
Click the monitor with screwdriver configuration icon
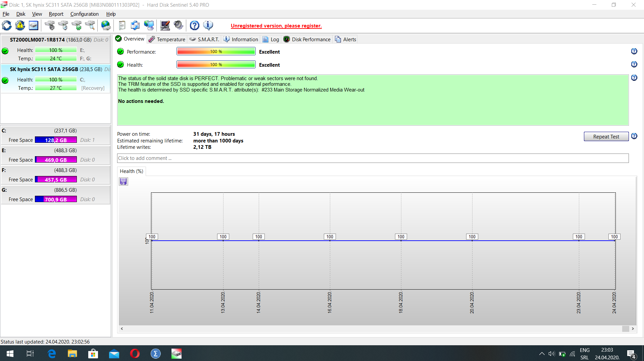point(165,25)
